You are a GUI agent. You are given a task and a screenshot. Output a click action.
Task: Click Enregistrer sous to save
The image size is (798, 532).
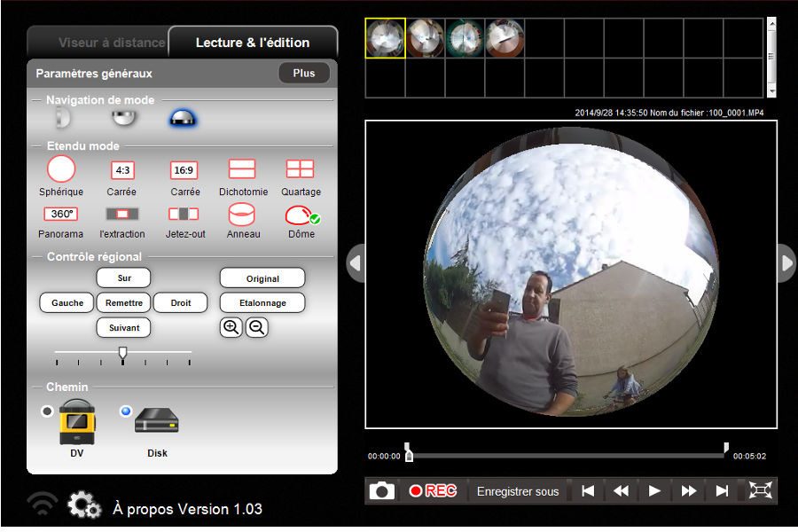pyautogui.click(x=518, y=492)
